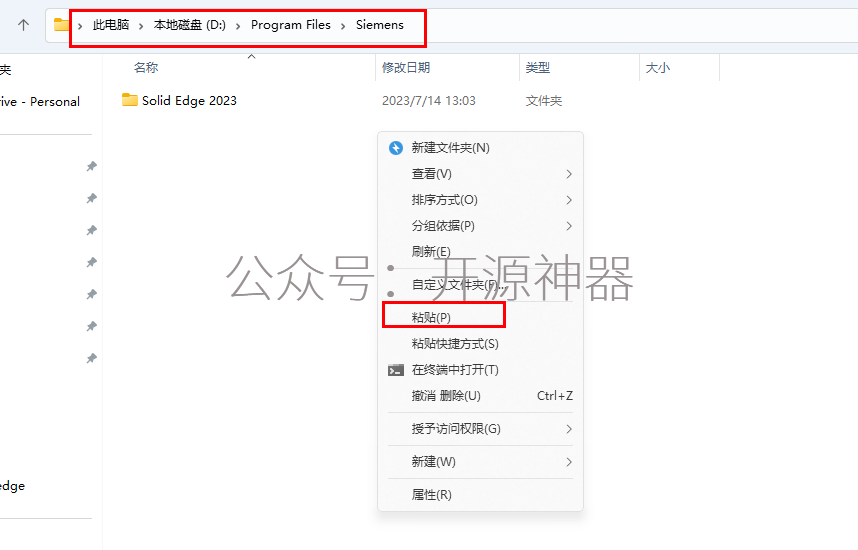Sort by 修改日期 column header
This screenshot has width=858, height=550.
406,68
